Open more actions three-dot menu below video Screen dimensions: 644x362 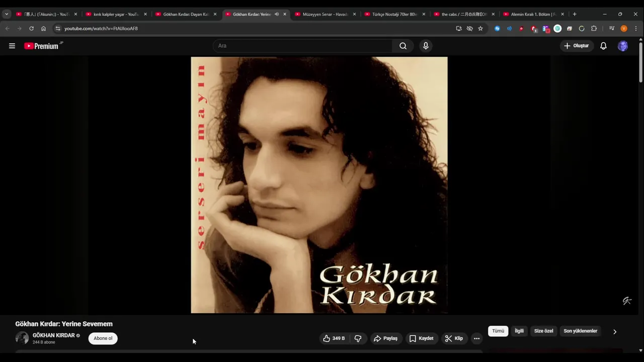tap(476, 338)
